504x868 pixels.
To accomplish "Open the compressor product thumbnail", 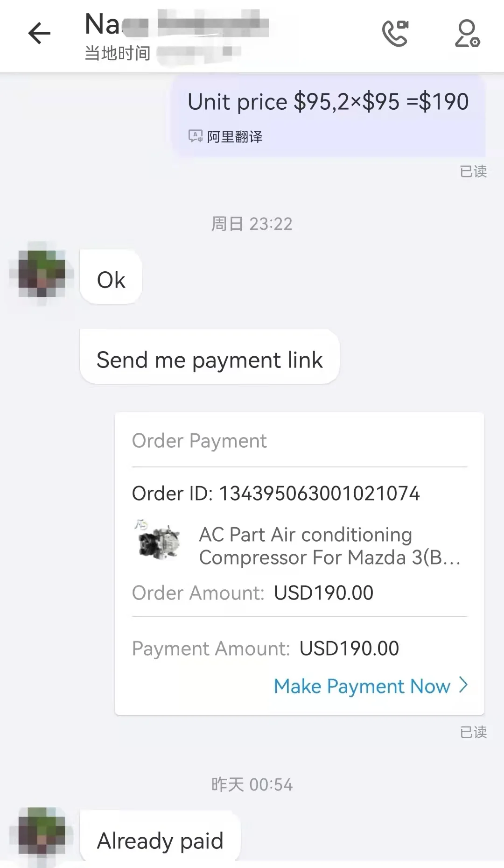I will 158,541.
